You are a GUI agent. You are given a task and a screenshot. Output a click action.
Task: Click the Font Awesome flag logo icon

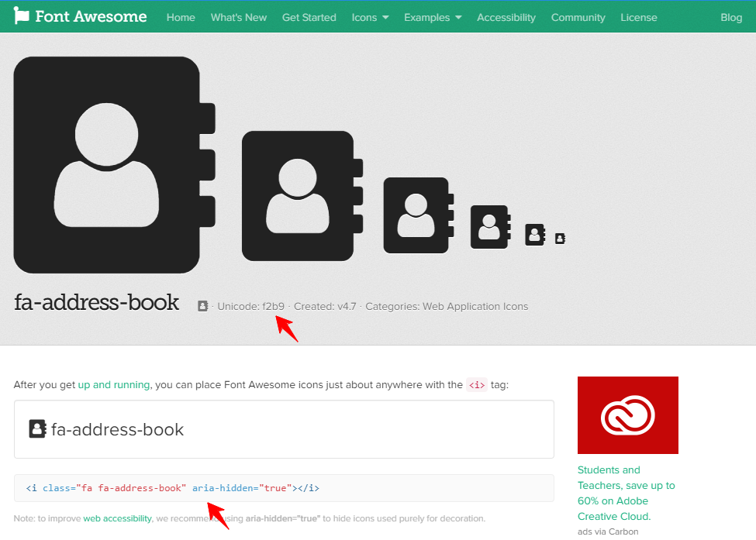21,15
